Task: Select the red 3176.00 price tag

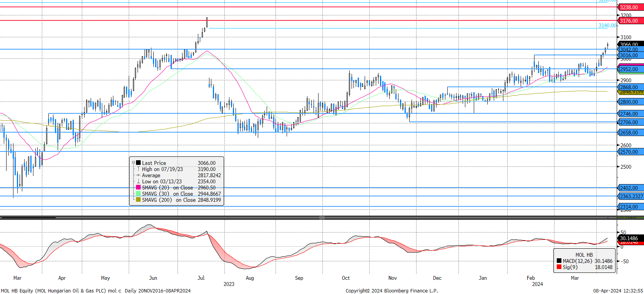Action: tap(631, 21)
